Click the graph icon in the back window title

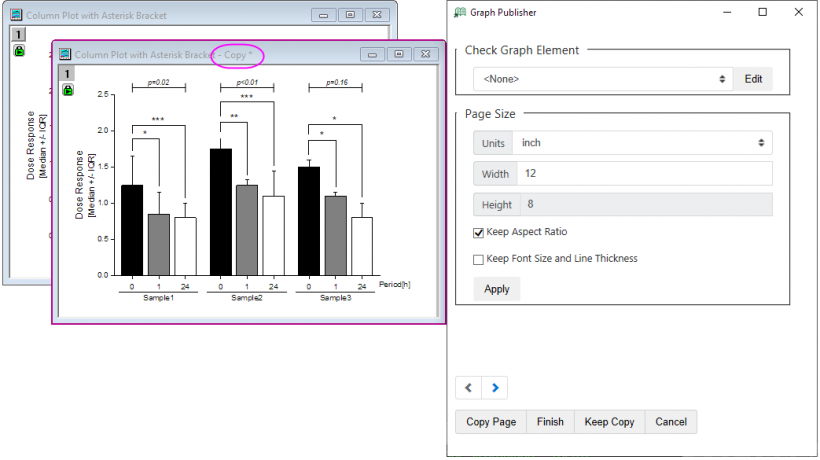[x=16, y=15]
